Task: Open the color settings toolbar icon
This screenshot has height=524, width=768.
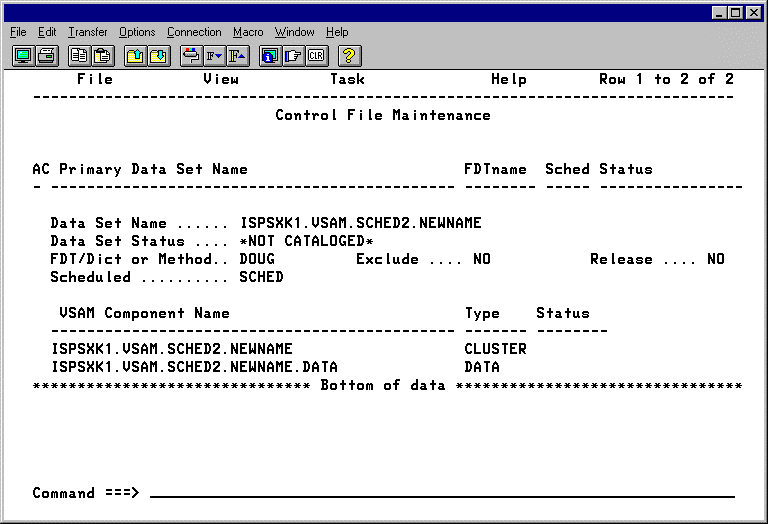Action: (x=191, y=56)
